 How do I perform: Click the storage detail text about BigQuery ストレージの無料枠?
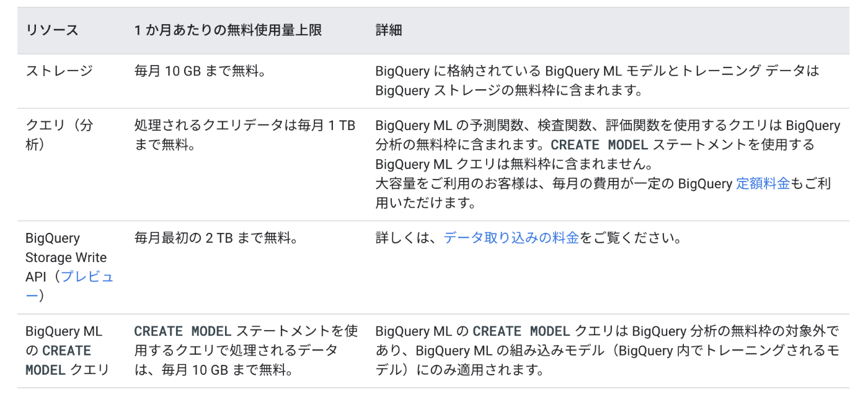(x=597, y=81)
